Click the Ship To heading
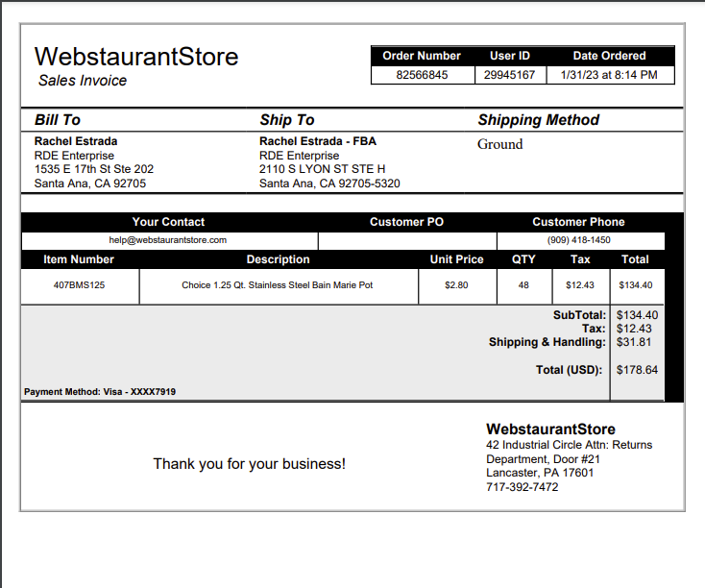The width and height of the screenshot is (705, 588). click(x=287, y=120)
